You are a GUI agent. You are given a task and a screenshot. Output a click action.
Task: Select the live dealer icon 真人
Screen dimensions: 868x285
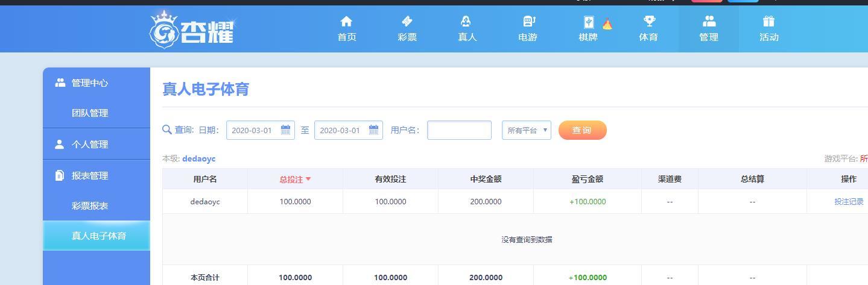(x=467, y=22)
